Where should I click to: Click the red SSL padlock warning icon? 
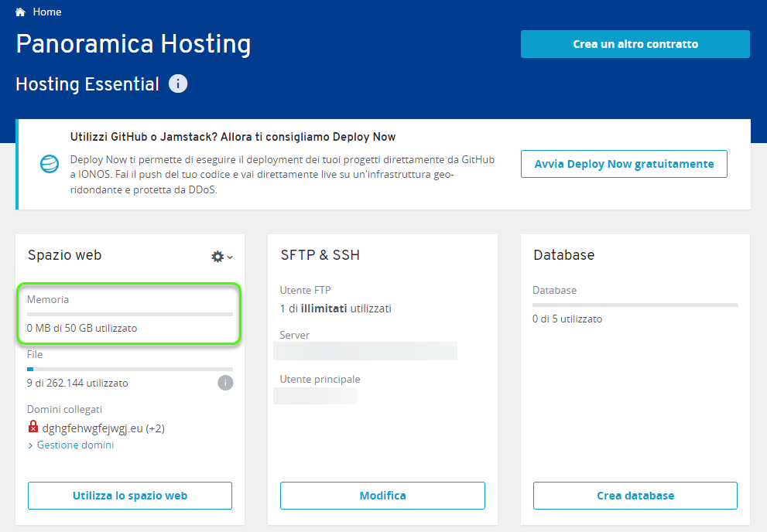tap(33, 427)
